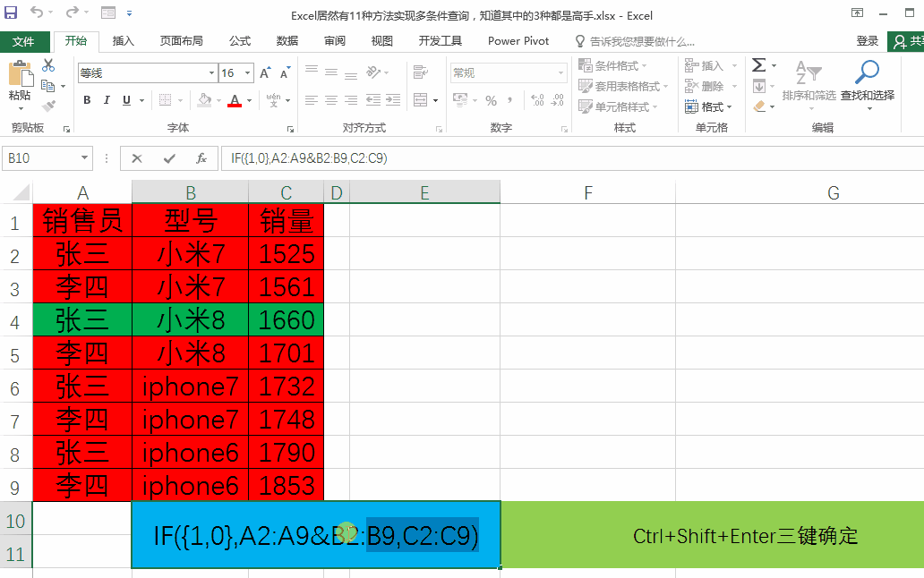Center the cell text horizontally
This screenshot has width=924, height=578.
click(x=331, y=100)
